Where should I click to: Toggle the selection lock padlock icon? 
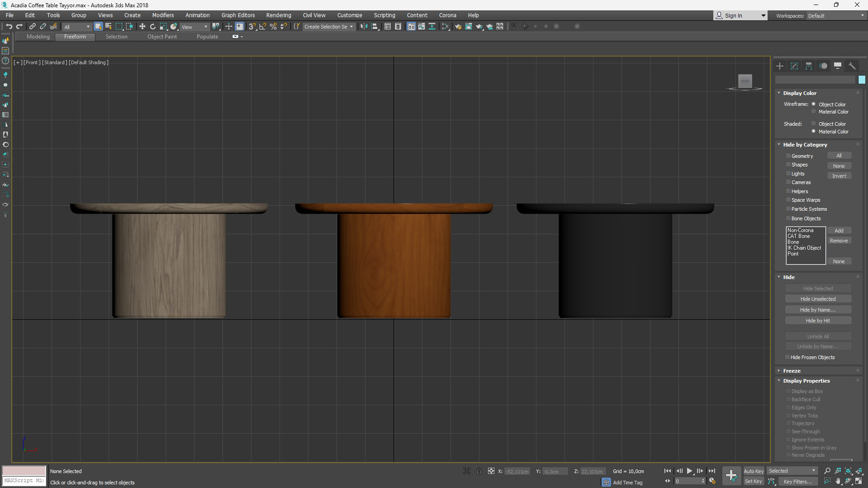479,471
